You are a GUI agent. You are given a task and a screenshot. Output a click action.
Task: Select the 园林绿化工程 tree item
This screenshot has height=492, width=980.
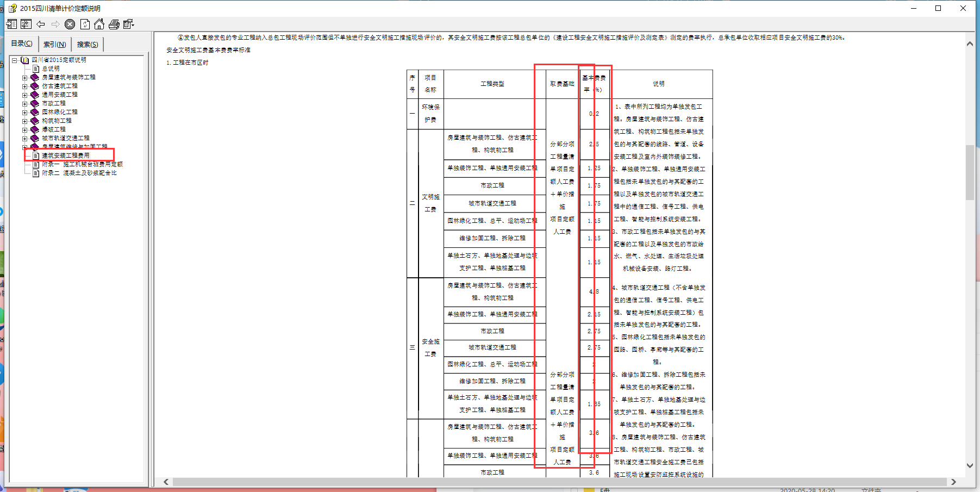click(60, 112)
